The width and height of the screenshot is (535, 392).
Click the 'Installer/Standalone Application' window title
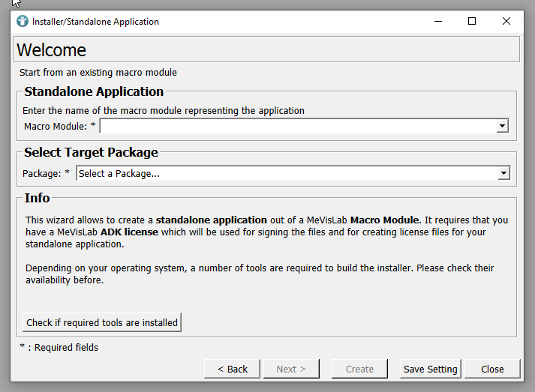pos(95,22)
